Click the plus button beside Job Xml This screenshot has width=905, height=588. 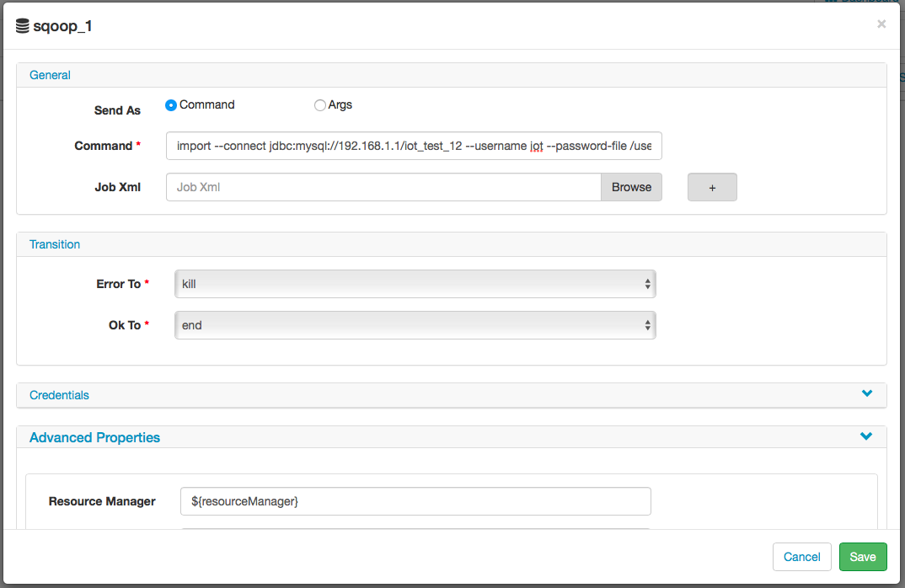pos(712,187)
